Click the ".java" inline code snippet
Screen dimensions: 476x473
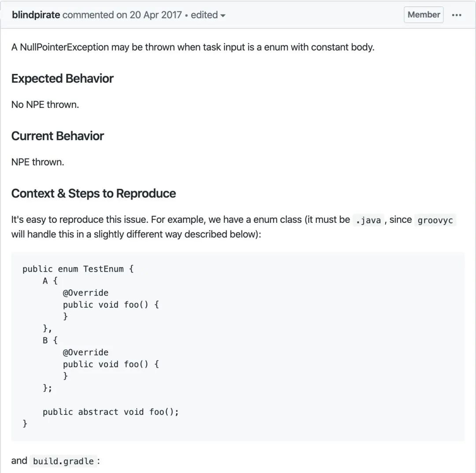pyautogui.click(x=368, y=220)
